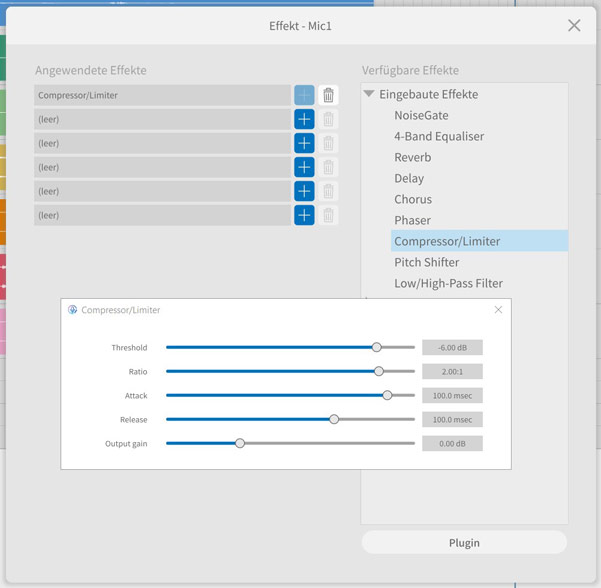
Task: Add an effect to the third empty slot
Action: [304, 167]
